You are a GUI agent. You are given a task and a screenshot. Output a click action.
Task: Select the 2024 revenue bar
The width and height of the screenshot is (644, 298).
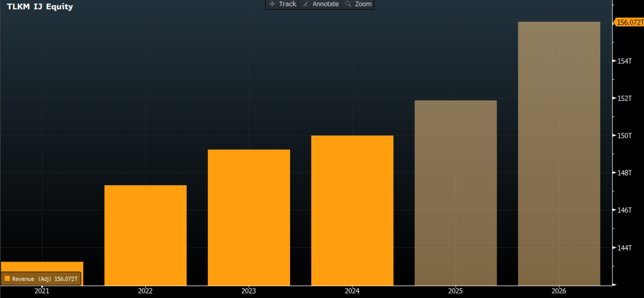coord(352,210)
